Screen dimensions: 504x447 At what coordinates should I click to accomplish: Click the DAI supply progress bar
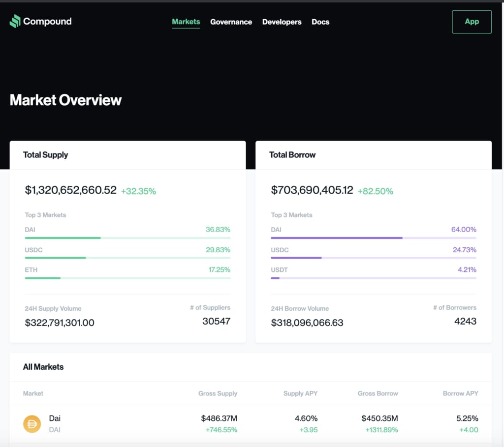click(x=127, y=238)
